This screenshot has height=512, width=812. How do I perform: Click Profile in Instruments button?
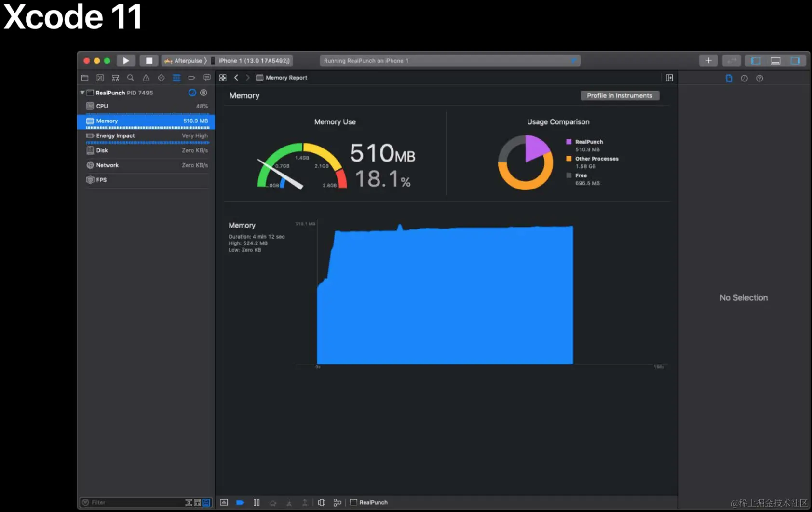[x=620, y=95]
